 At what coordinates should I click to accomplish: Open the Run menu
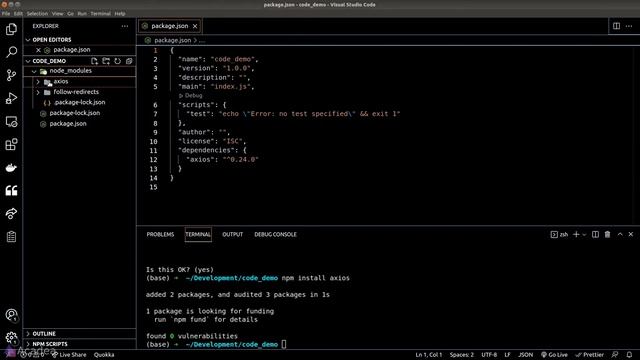pos(82,13)
